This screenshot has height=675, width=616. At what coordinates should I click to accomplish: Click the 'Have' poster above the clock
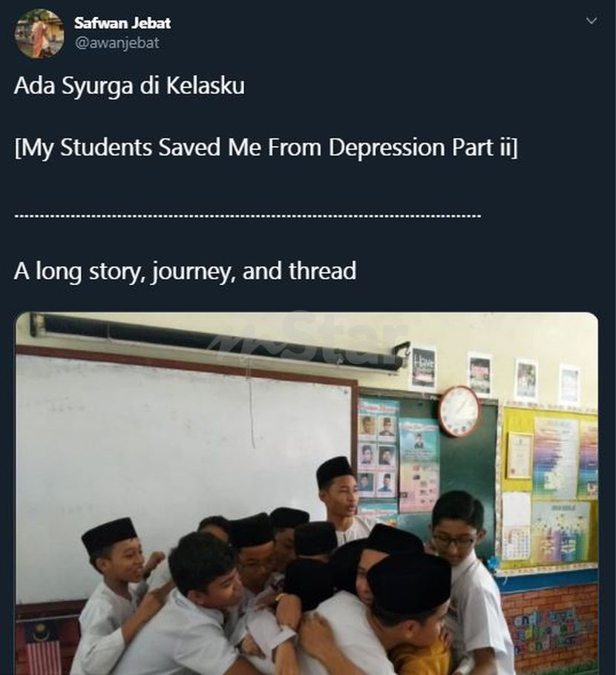(x=423, y=366)
